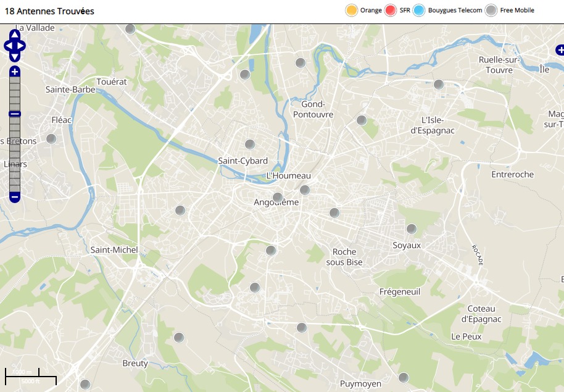The width and height of the screenshot is (564, 392).
Task: Click antenna marker beside Puymoyen
Action: pos(404,378)
